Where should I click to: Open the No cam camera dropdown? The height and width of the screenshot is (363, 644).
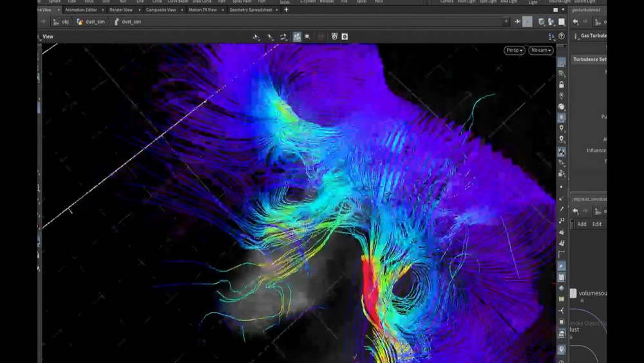tap(541, 50)
